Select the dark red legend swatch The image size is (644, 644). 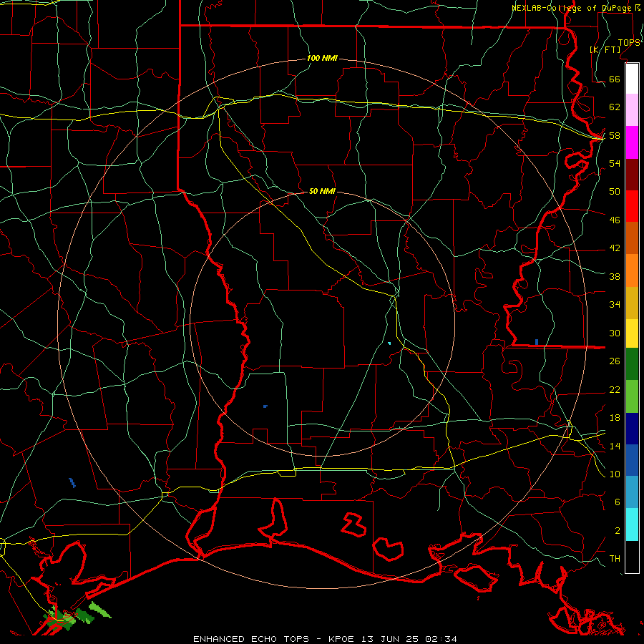click(632, 174)
